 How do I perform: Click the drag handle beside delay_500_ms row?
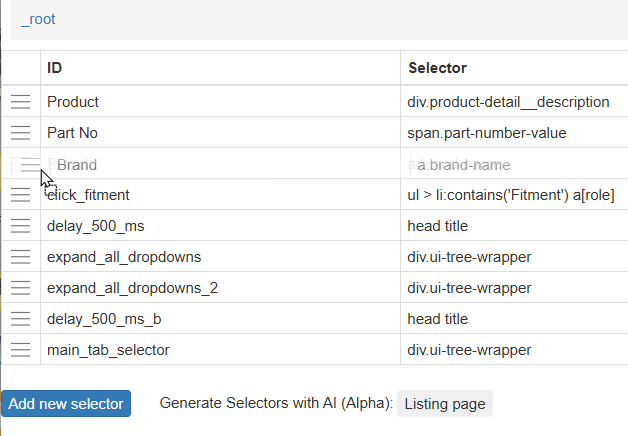pyautogui.click(x=20, y=226)
